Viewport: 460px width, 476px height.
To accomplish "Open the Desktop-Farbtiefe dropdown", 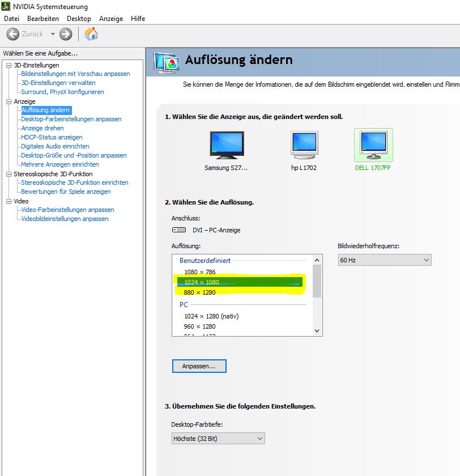I will pos(218,439).
